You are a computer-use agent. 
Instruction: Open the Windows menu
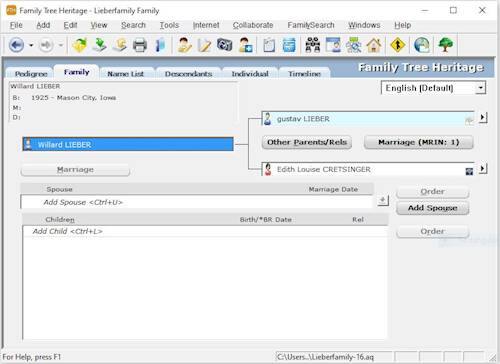click(x=364, y=25)
